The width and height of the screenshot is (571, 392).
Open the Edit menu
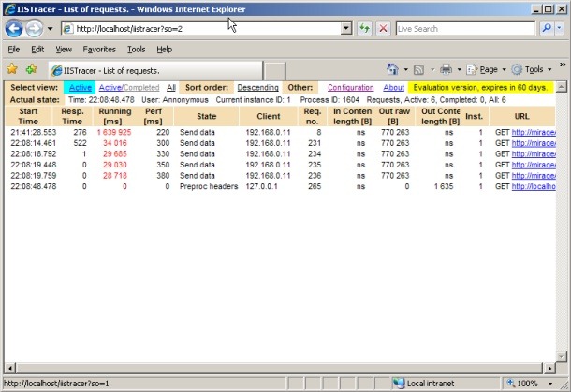click(37, 50)
